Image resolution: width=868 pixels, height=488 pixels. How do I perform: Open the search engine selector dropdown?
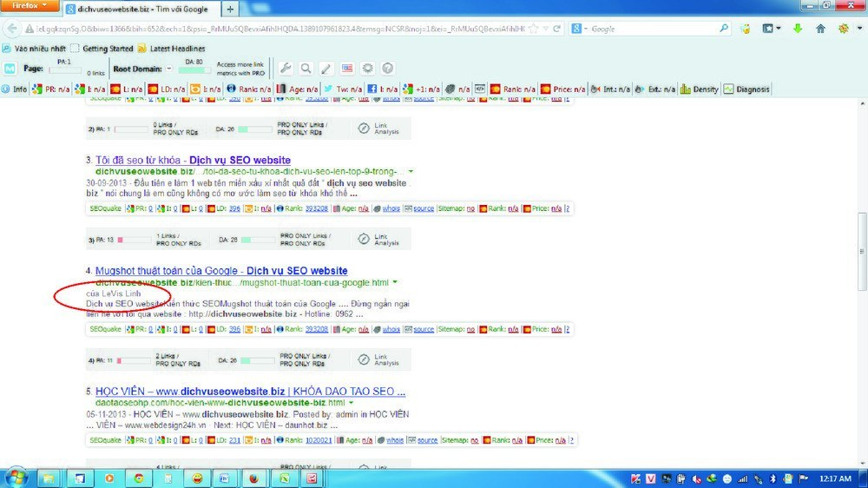coord(579,29)
